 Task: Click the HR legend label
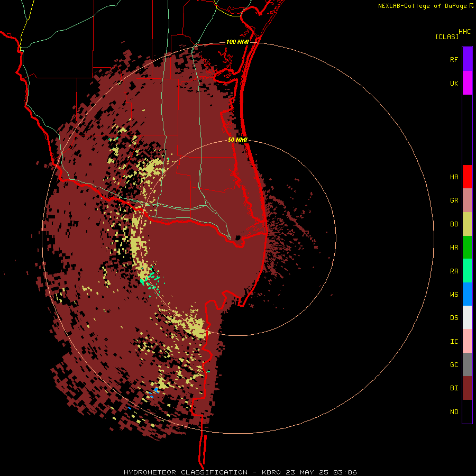[x=454, y=248]
